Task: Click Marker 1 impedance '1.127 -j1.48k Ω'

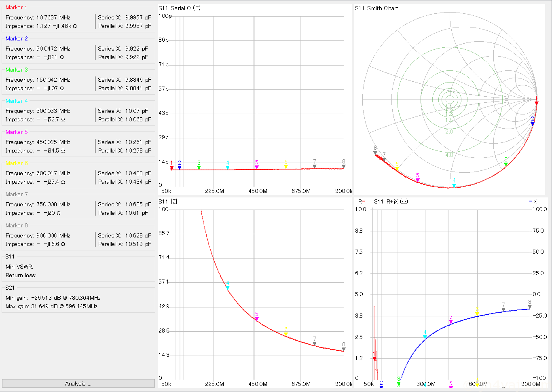Action: (x=56, y=26)
